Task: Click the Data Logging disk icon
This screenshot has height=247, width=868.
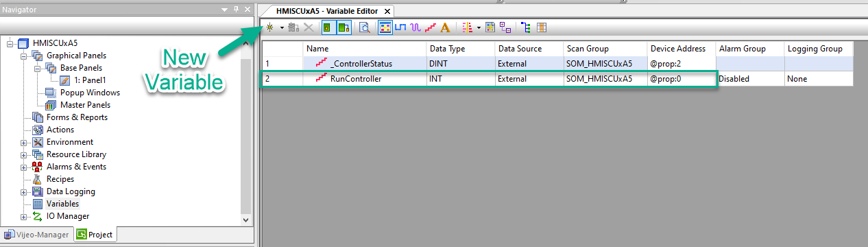Action: tap(38, 191)
